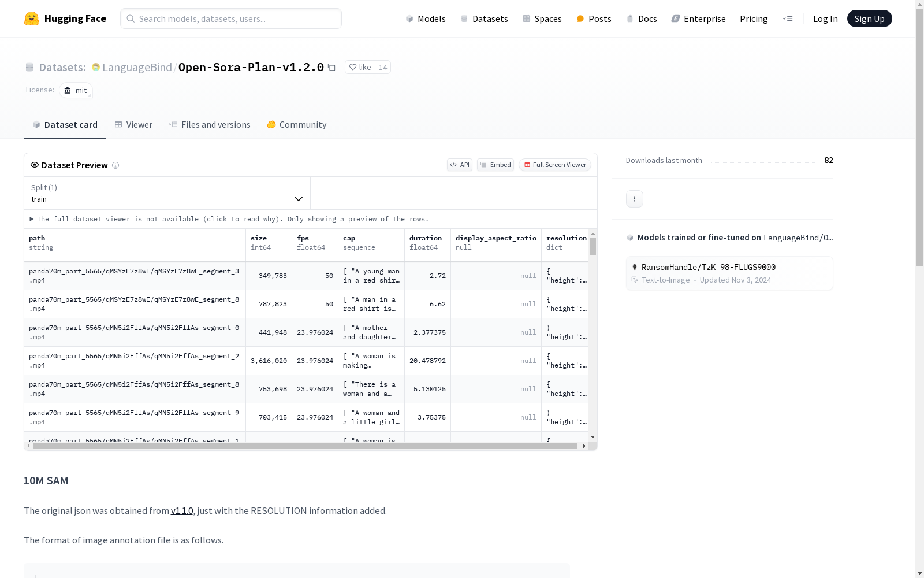Click the LanguageBind organization avatar
924x578 pixels.
(96, 67)
